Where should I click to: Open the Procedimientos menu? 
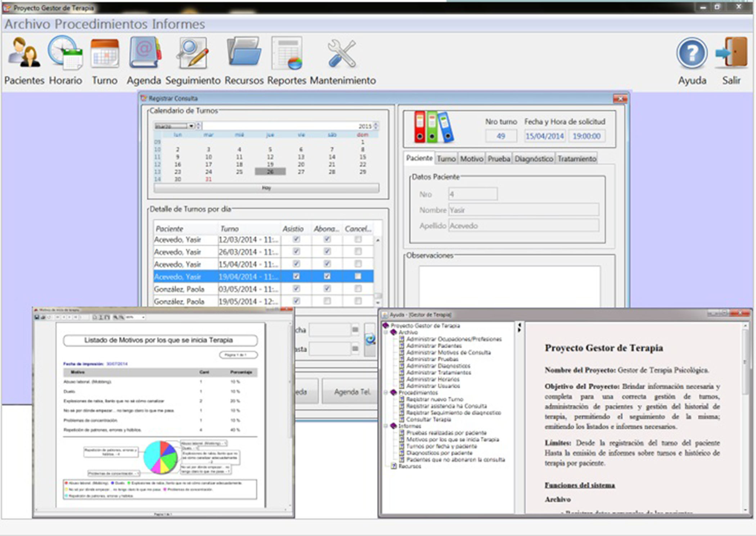[x=101, y=24]
